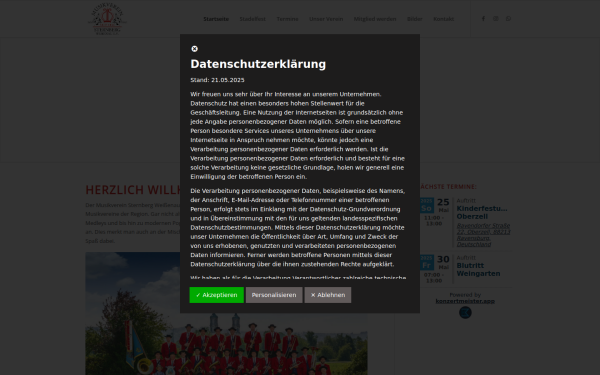The image size is (600, 375).
Task: Follow the konzertmeister.app link
Action: point(465,301)
